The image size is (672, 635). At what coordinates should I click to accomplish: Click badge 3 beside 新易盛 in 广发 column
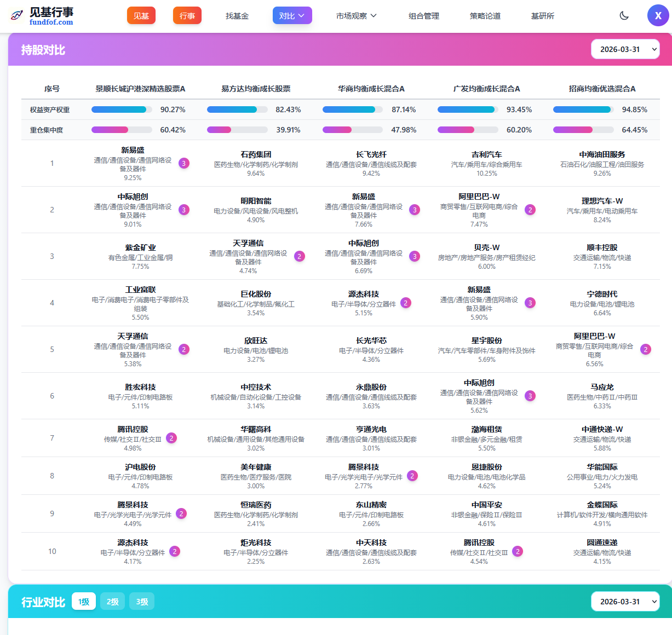[x=530, y=303]
